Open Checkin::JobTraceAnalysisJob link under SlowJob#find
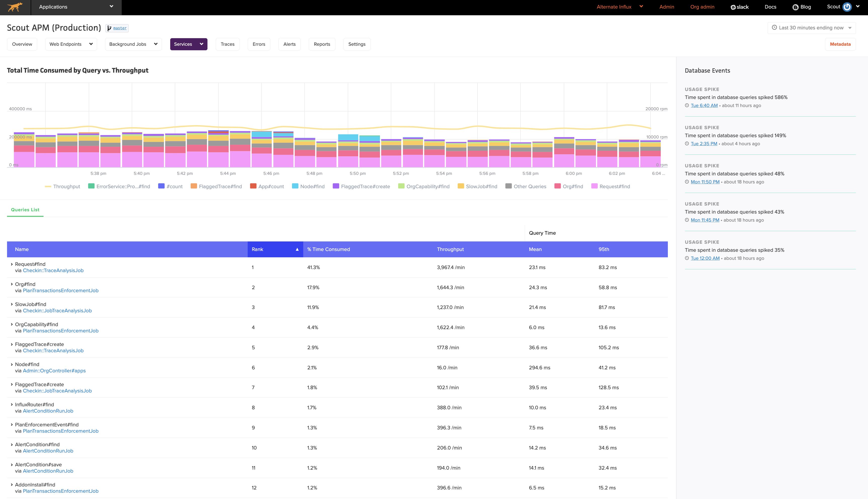868x499 pixels. pos(57,311)
